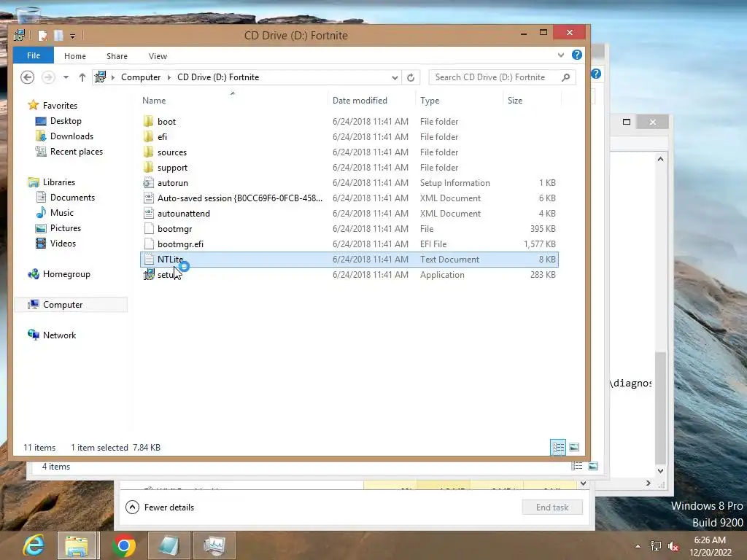Open the View ribbon tab

coord(158,56)
